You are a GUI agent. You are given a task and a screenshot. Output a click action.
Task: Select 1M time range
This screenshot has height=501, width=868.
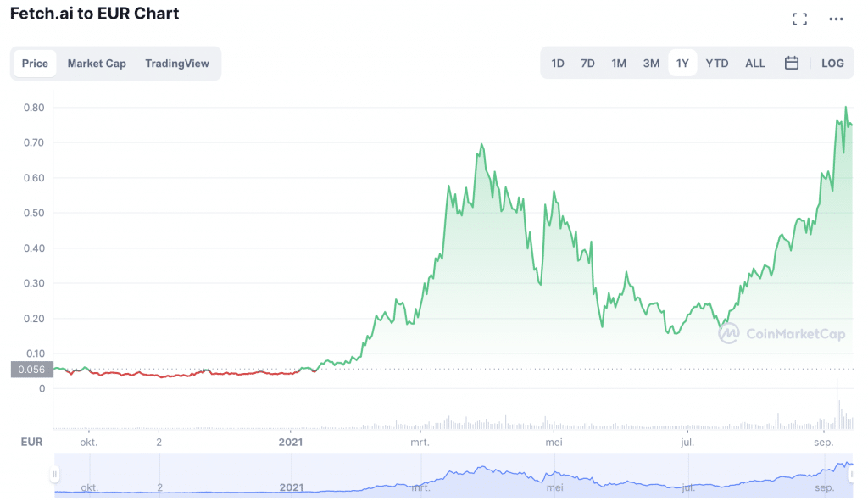[619, 64]
